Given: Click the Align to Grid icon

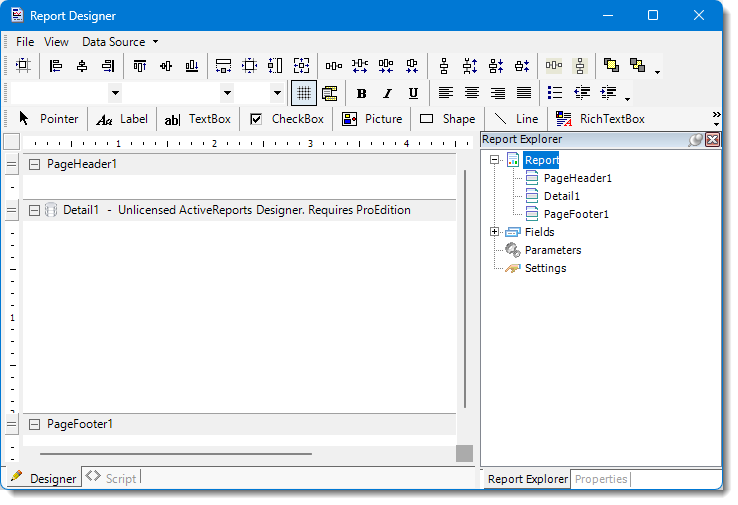Looking at the screenshot, I should (23, 65).
